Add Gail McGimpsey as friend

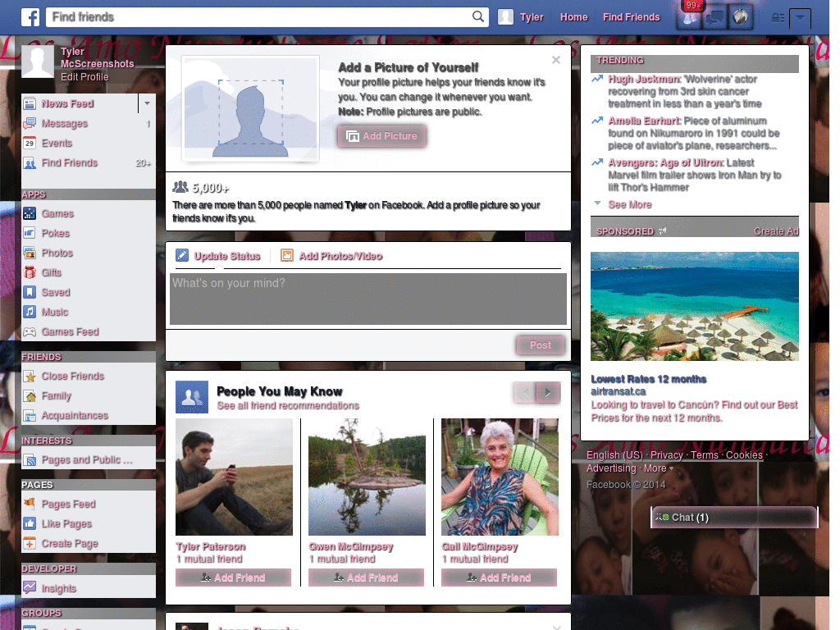pos(499,578)
